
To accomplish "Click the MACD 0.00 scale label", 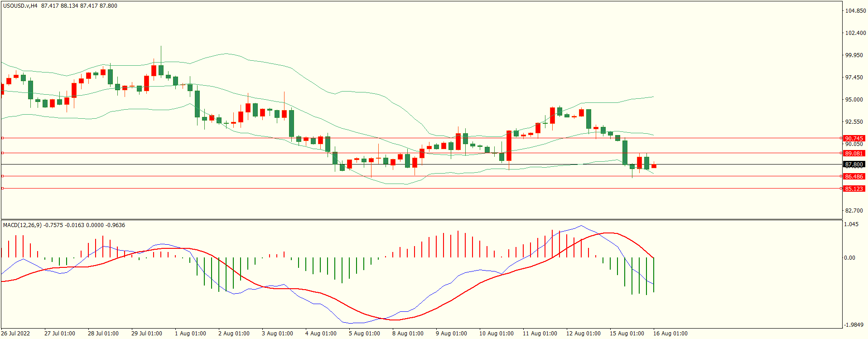I will click(849, 258).
